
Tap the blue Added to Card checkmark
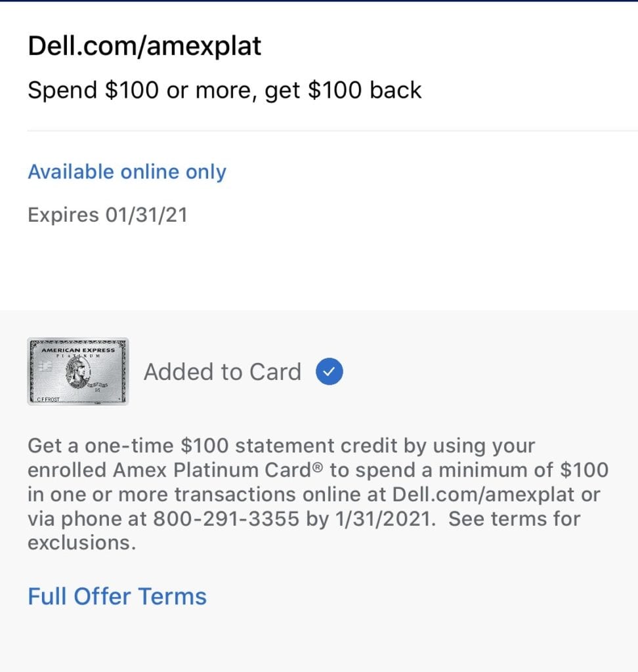pyautogui.click(x=330, y=371)
